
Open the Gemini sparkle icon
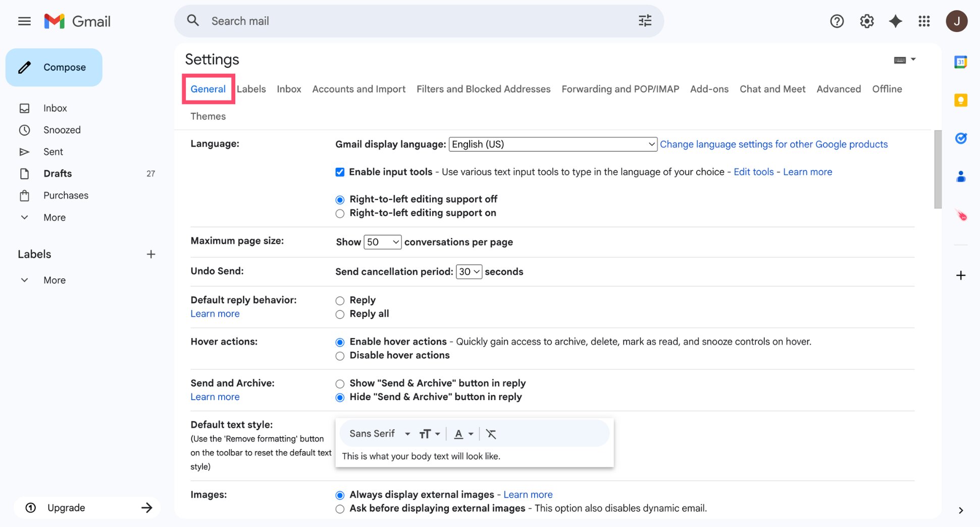click(895, 21)
